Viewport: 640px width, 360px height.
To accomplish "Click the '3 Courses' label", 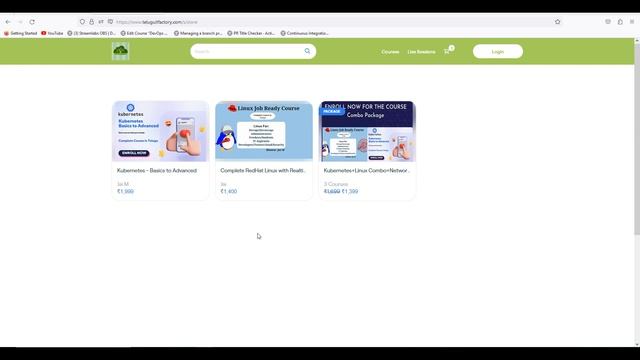I will click(336, 184).
